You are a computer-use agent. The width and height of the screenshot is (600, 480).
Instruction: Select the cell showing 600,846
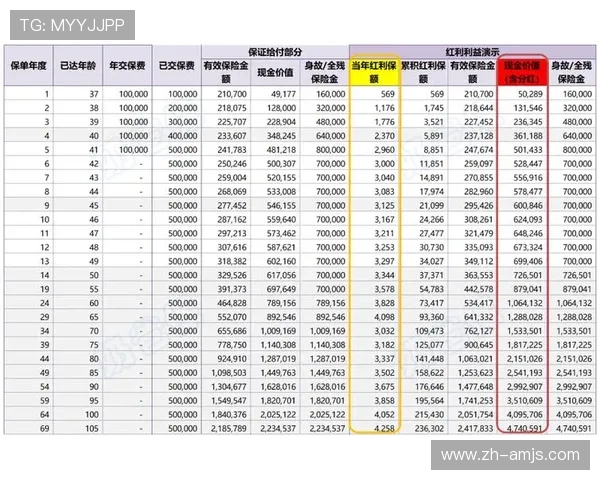[522, 206]
